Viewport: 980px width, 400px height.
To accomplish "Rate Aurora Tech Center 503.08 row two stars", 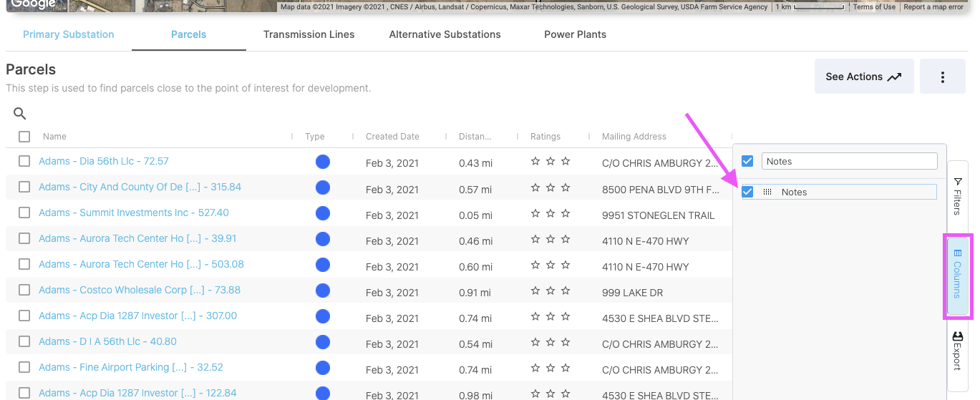I will (x=550, y=265).
